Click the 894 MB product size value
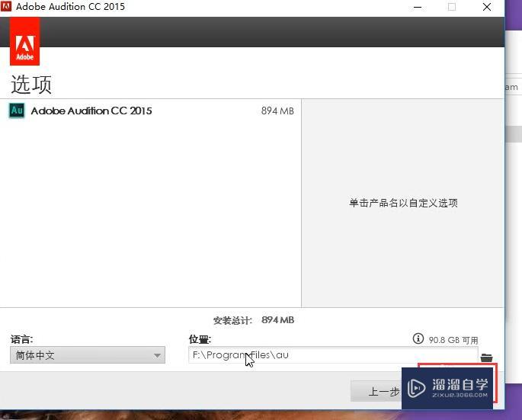Viewport: 522px width, 420px height. 277,111
